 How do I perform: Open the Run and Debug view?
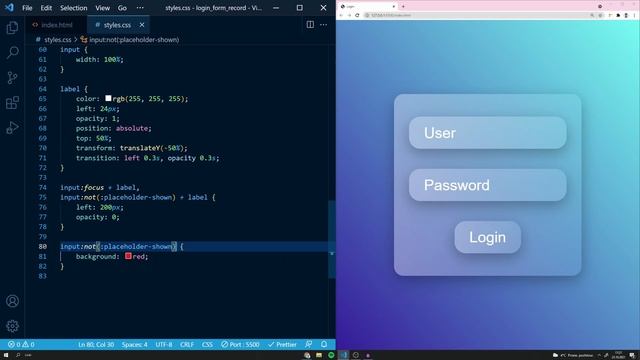click(12, 127)
